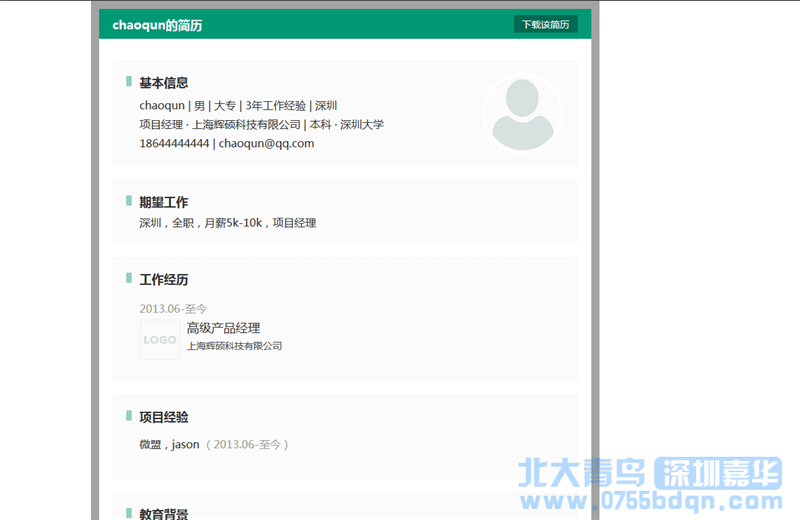Click the job title 高级产品经理
Screen dimensions: 800x520
(223, 328)
